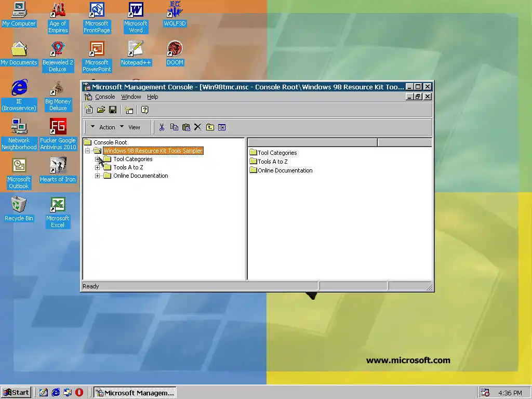Select Network Neighborhood desktop icon
The image size is (532, 399).
(x=19, y=135)
